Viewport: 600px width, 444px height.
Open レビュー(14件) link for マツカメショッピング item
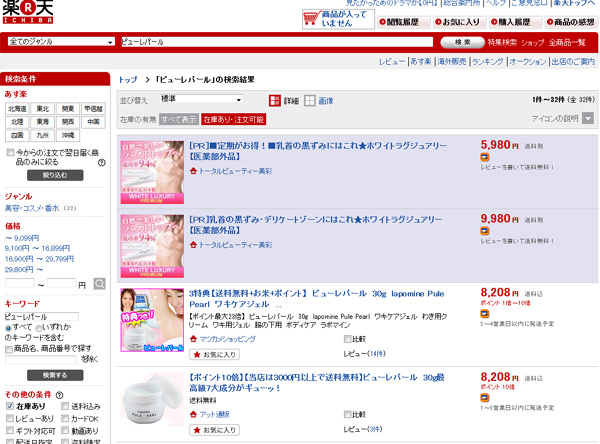pos(364,354)
